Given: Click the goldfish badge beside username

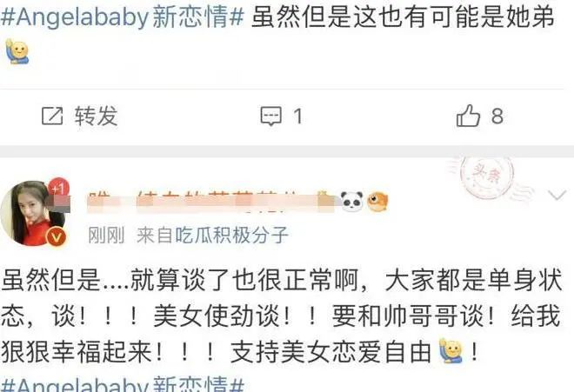Looking at the screenshot, I should click(x=377, y=202).
